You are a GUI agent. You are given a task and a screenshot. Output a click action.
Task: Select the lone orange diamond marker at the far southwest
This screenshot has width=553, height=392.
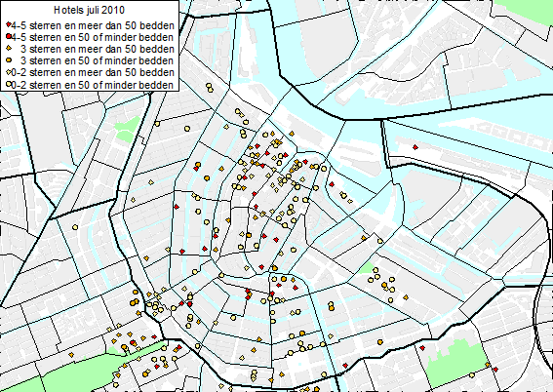71,355
